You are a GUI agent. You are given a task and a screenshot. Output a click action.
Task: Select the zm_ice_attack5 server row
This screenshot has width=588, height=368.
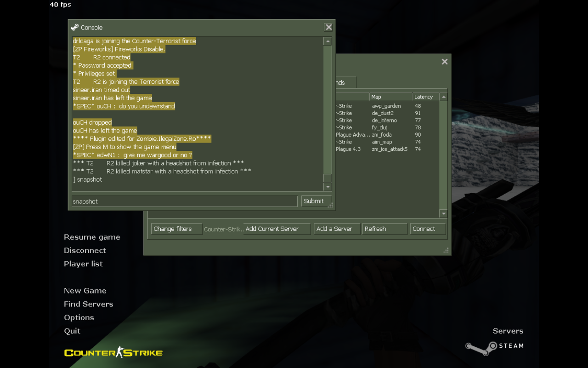tap(387, 149)
